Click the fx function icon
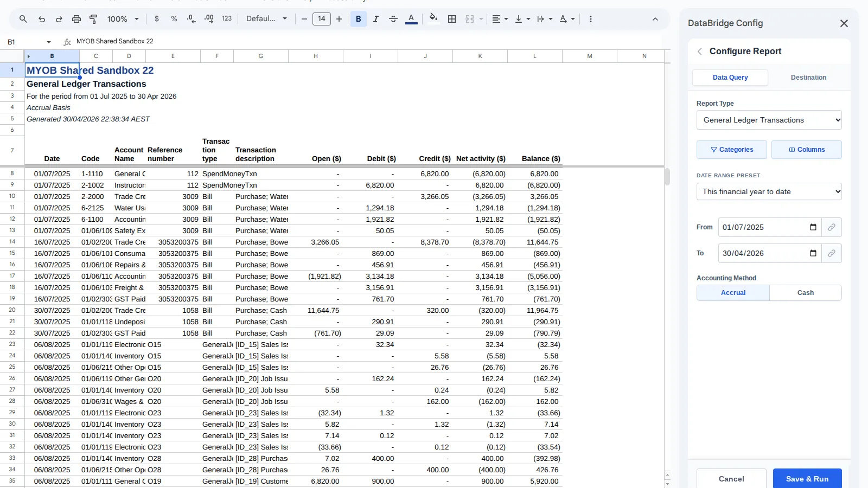868x488 pixels. pyautogui.click(x=67, y=42)
